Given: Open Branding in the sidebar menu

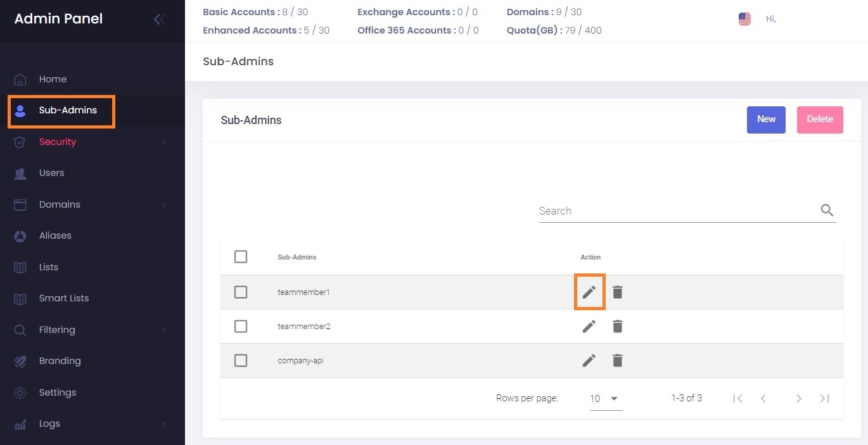Looking at the screenshot, I should pyautogui.click(x=60, y=361).
